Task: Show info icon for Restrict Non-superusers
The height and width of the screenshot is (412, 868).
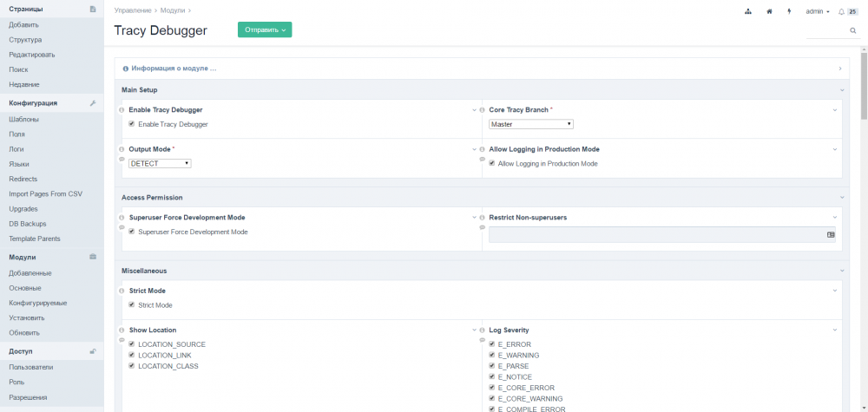Action: point(482,218)
